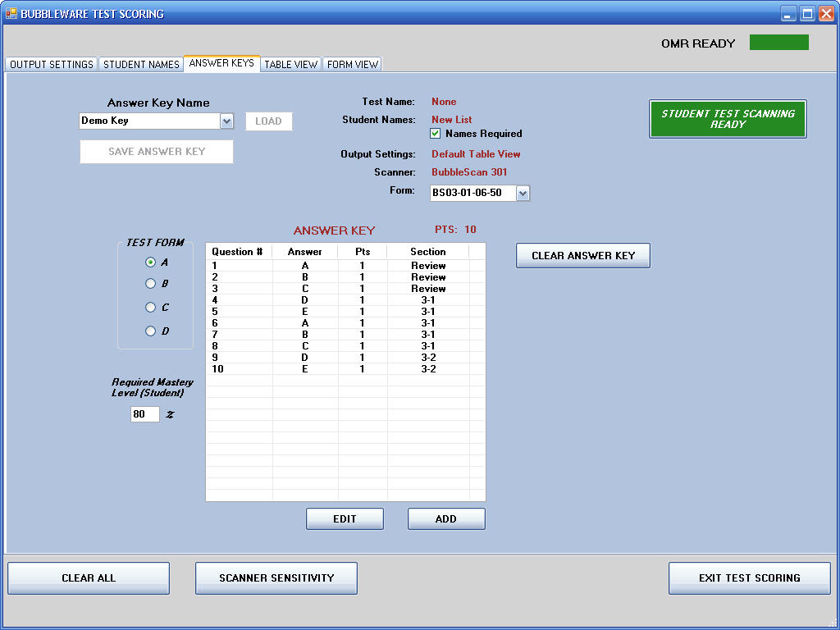Click the green OMR Ready status indicator
Image resolution: width=840 pixels, height=630 pixels.
(x=779, y=43)
